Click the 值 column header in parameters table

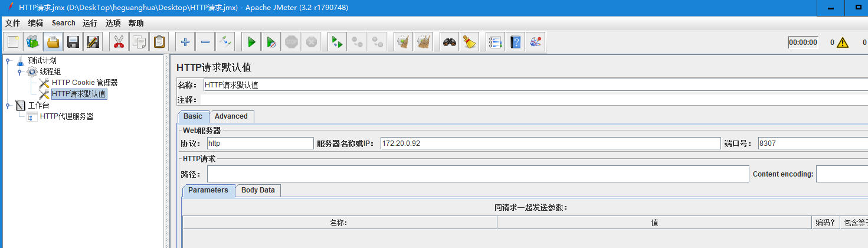[x=654, y=223]
